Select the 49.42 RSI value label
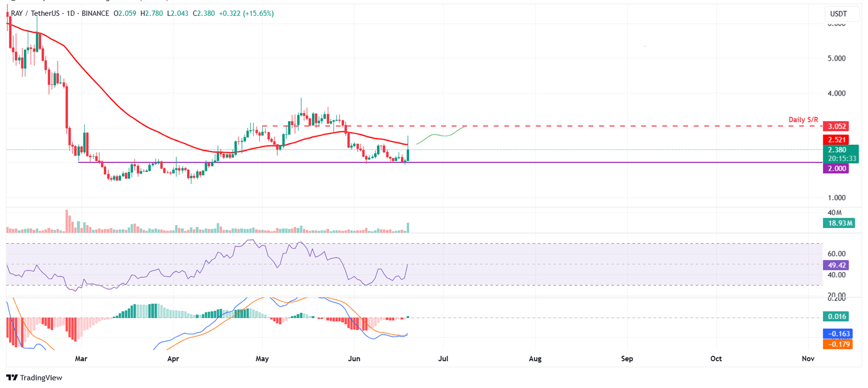The height and width of the screenshot is (388, 868). click(835, 264)
